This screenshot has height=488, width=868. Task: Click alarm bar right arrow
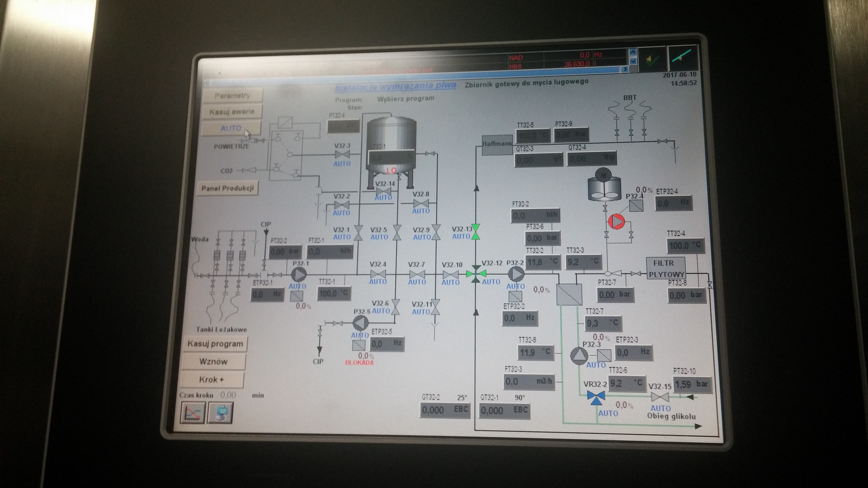[x=624, y=69]
